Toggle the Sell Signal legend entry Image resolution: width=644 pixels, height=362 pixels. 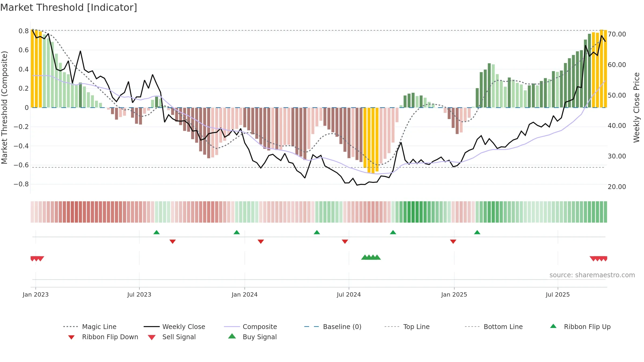[x=171, y=337]
